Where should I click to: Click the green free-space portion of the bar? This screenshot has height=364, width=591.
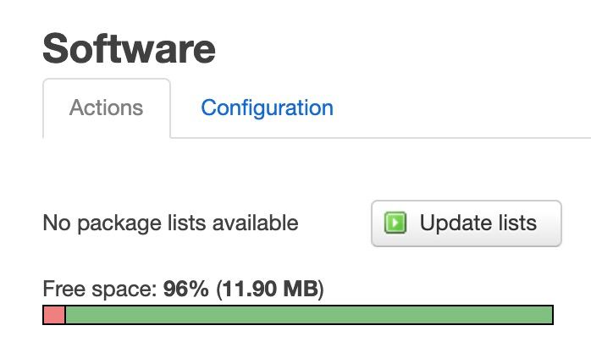pyautogui.click(x=309, y=315)
